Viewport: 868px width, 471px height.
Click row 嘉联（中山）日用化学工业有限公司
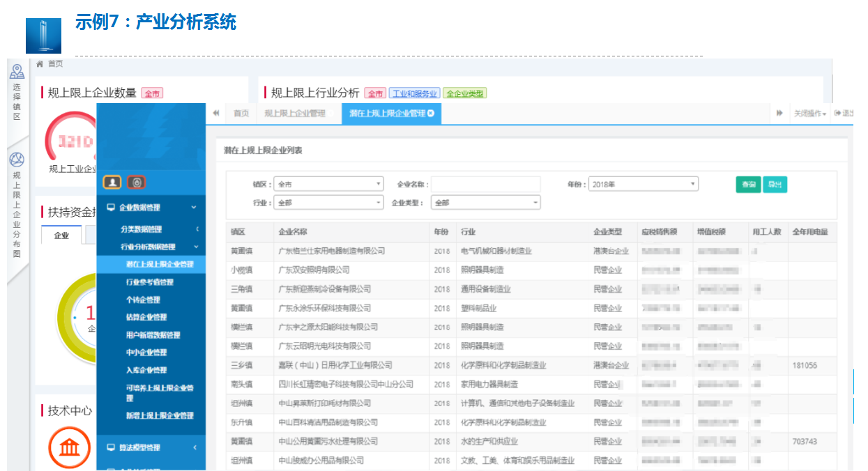click(x=532, y=365)
